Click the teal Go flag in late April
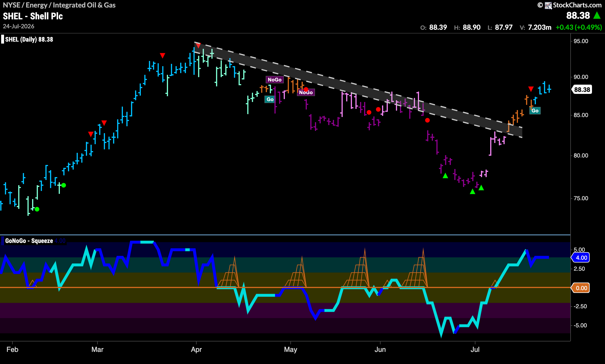This screenshot has width=605, height=364. [x=270, y=99]
